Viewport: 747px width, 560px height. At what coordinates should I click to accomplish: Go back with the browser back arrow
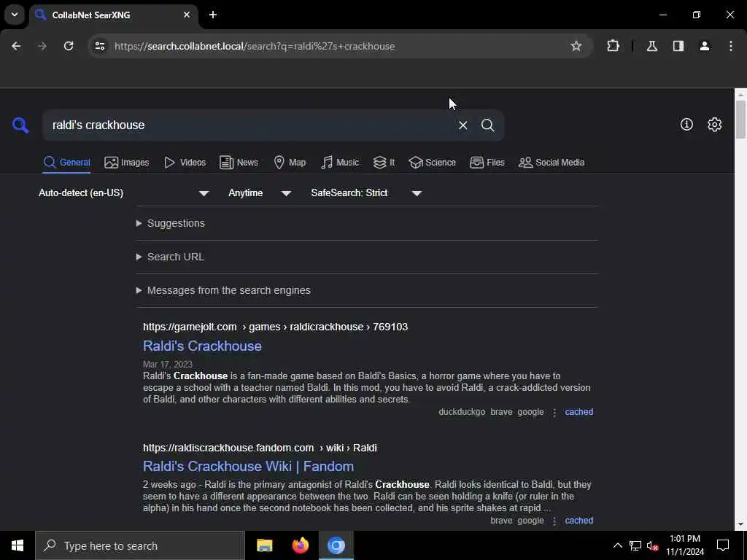pos(16,46)
